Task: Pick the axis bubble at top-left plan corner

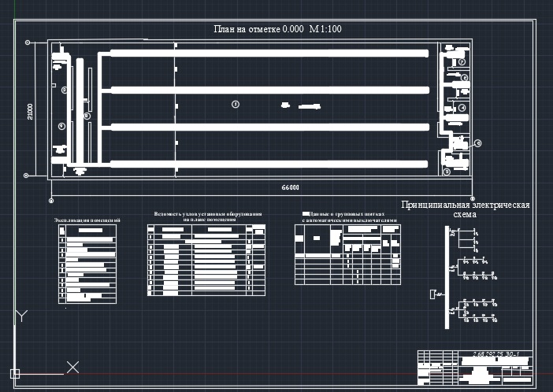Action: [28, 41]
